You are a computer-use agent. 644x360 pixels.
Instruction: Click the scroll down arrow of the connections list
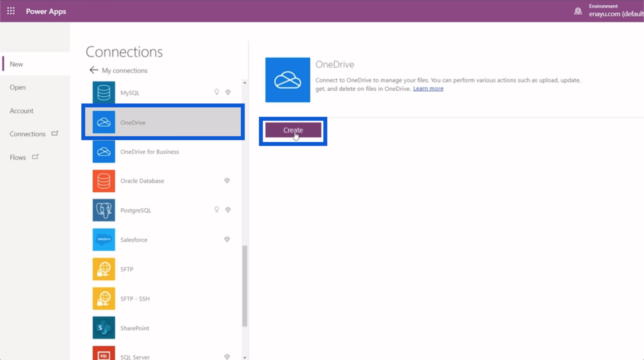tap(245, 357)
